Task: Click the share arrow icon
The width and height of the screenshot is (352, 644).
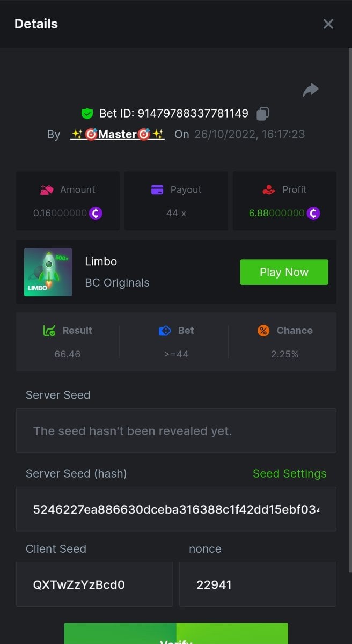Action: tap(311, 90)
